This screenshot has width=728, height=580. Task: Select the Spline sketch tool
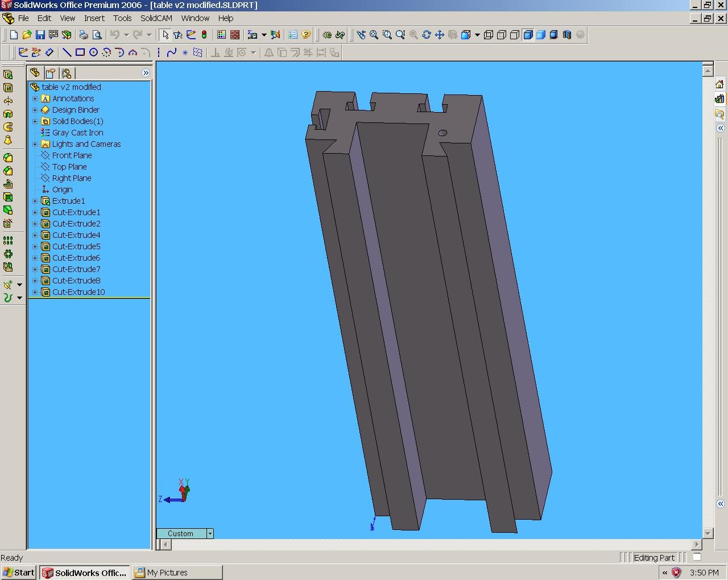(x=172, y=52)
